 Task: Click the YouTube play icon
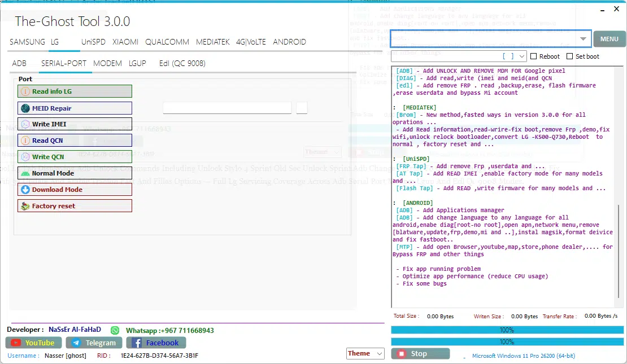(x=16, y=343)
